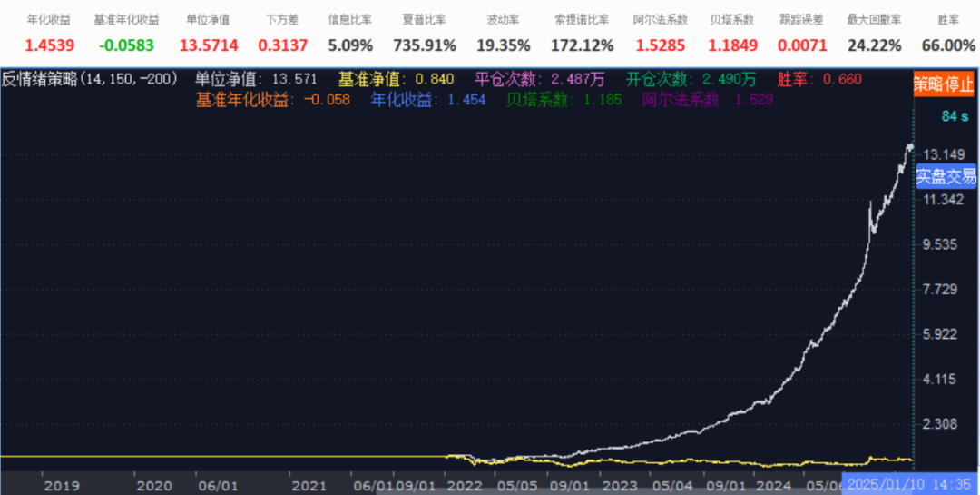Click the 05/05 date on time axis
980x495 pixels.
517,486
